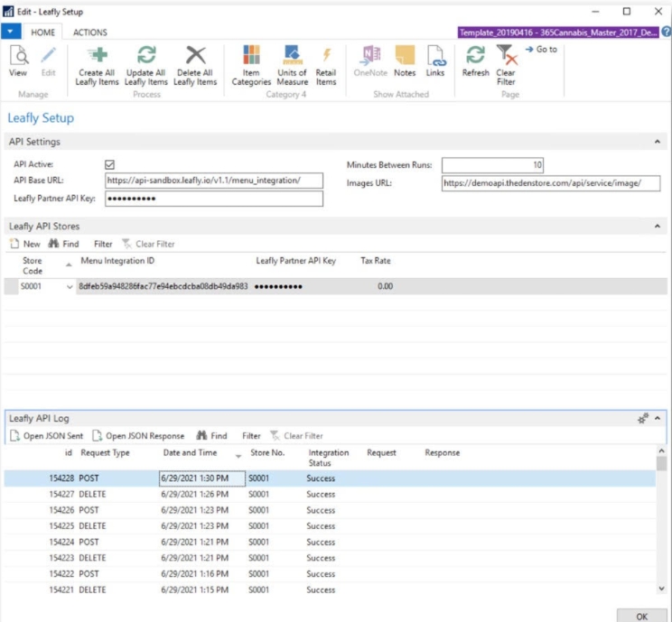Image resolution: width=672 pixels, height=622 pixels.
Task: Open attached Links
Action: click(x=435, y=61)
